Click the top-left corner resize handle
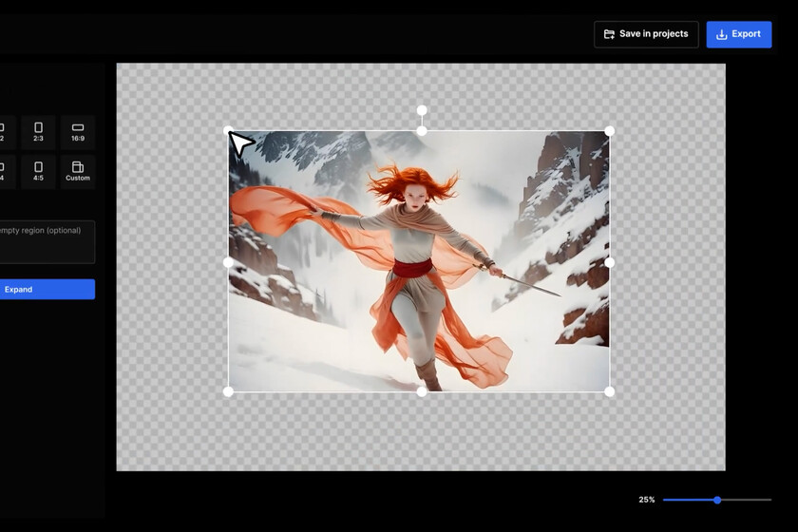 pos(228,130)
